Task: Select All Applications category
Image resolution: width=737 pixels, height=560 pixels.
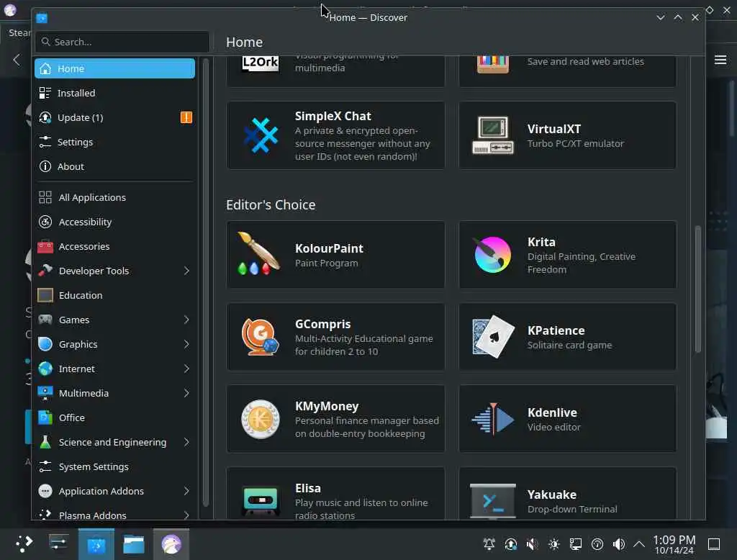Action: [x=114, y=197]
